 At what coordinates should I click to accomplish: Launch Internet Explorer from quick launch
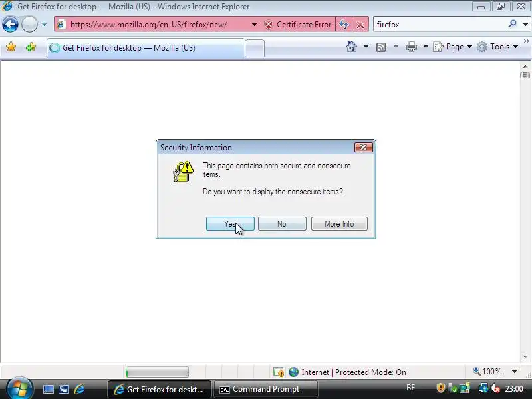[80, 389]
